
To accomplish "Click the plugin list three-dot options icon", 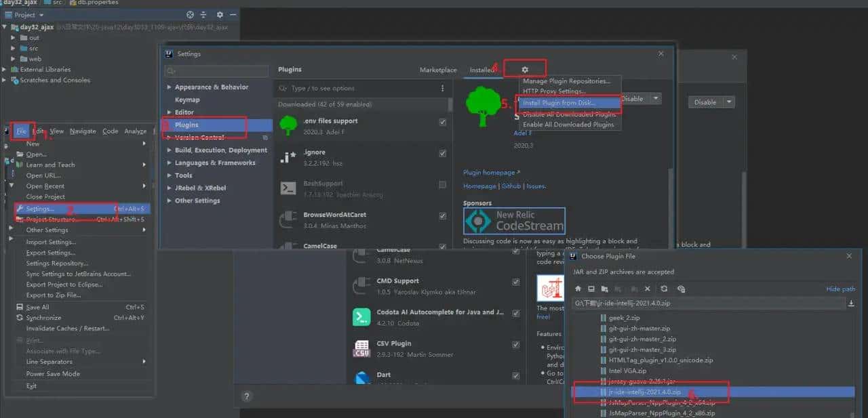I will (x=443, y=88).
